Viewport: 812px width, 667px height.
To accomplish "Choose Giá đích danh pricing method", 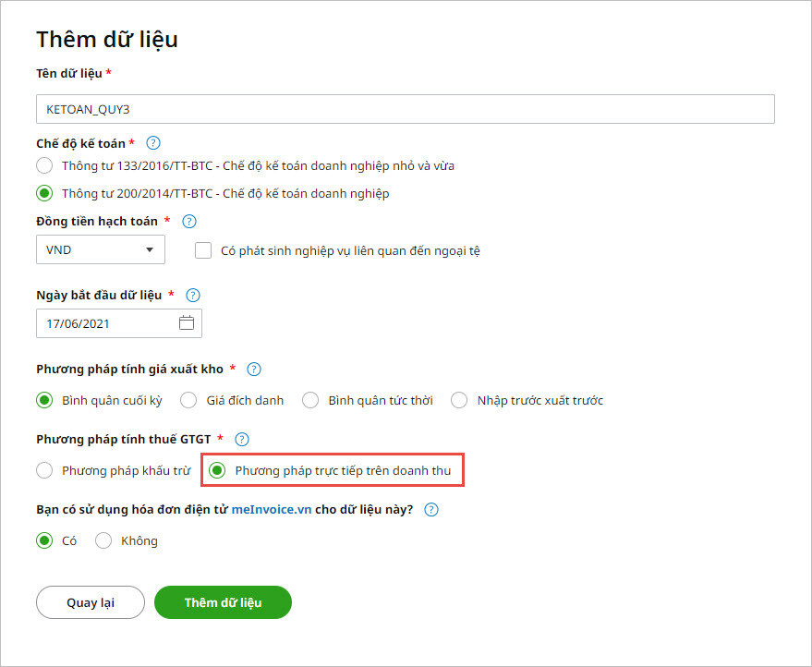I will (x=188, y=400).
